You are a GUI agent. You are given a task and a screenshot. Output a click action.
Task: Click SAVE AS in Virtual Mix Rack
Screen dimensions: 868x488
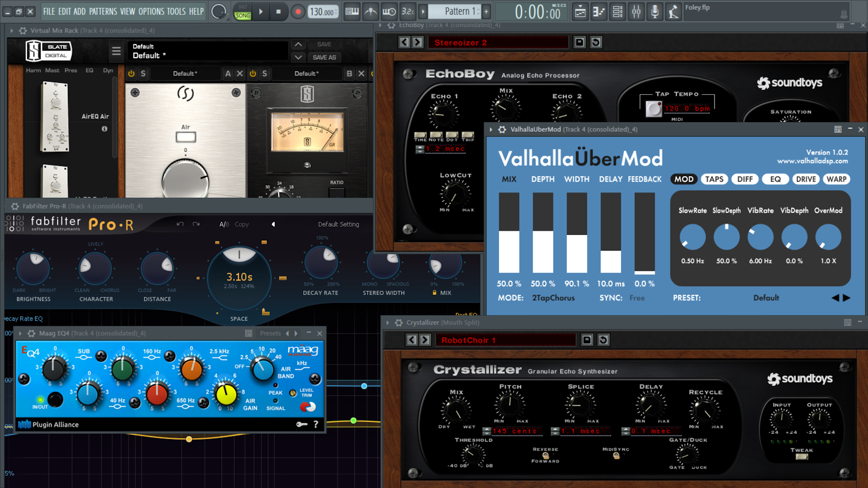(324, 57)
